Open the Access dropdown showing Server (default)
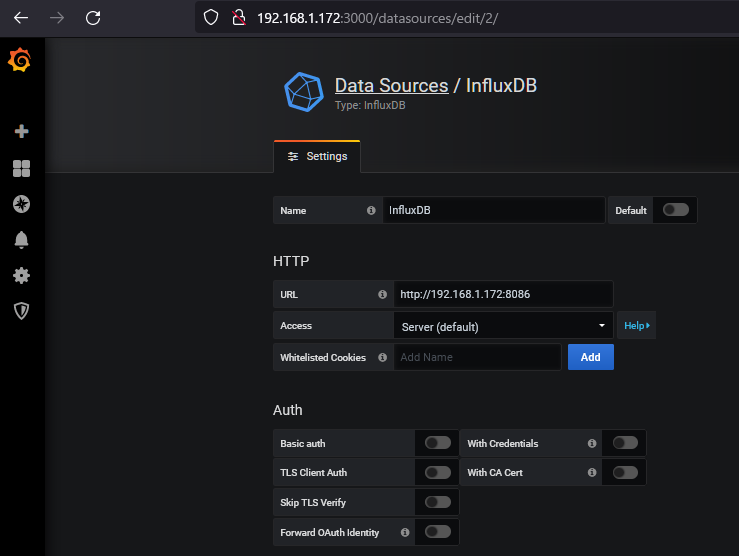739x556 pixels. (x=503, y=326)
